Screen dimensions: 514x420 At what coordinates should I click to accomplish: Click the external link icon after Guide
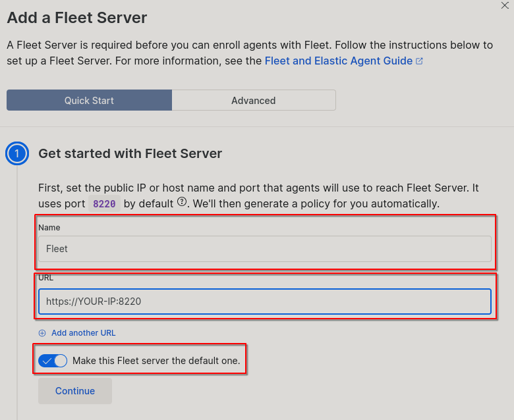[419, 61]
